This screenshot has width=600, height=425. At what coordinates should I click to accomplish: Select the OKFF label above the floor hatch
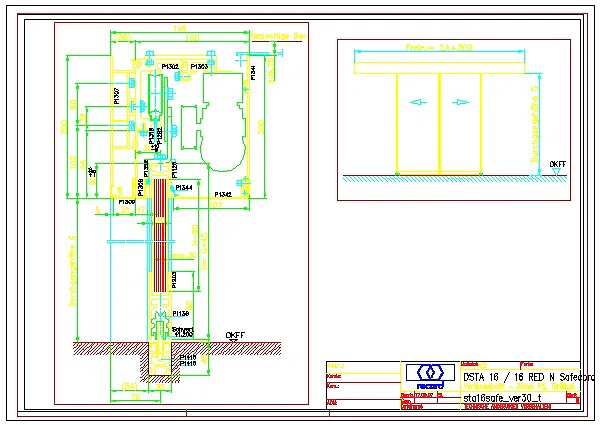pyautogui.click(x=235, y=335)
